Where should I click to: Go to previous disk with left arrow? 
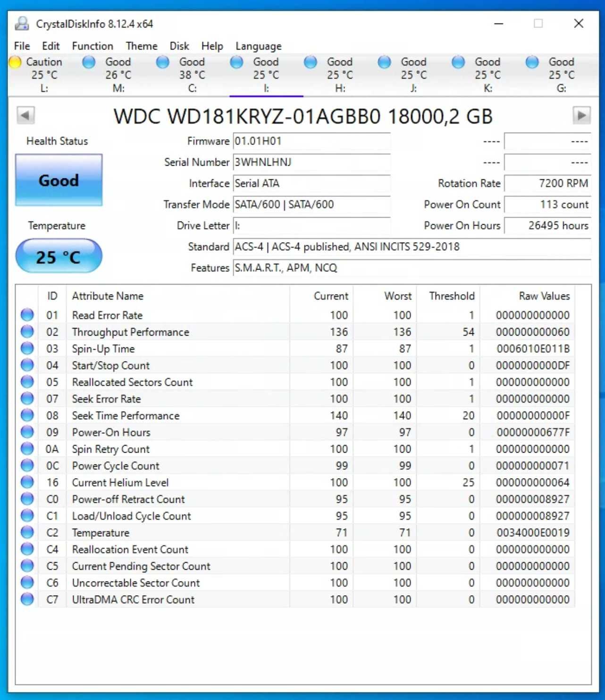(25, 115)
